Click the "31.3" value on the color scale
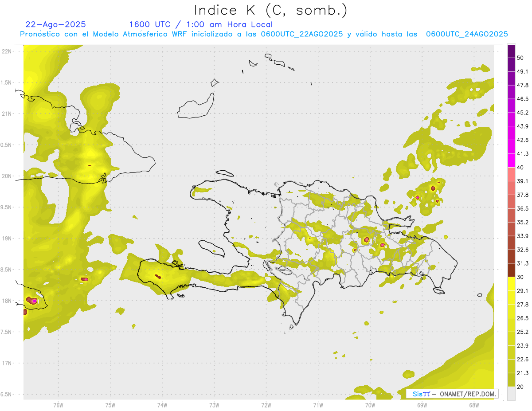The image size is (532, 411). tap(523, 263)
